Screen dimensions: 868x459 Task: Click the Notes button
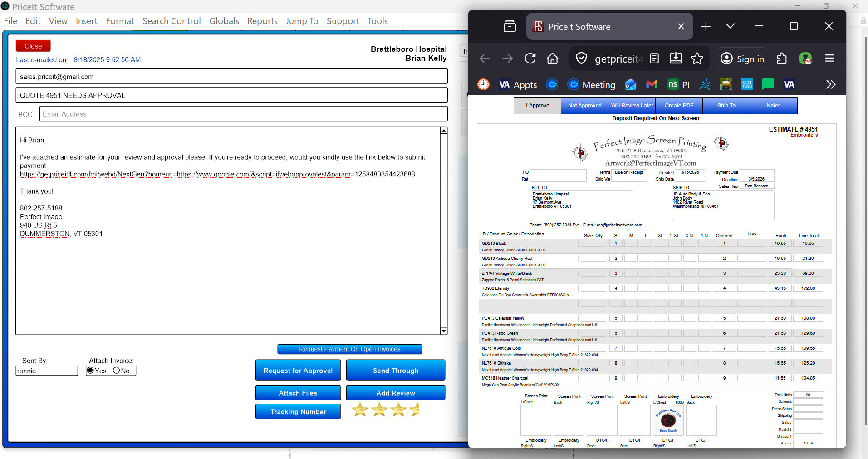pos(774,106)
